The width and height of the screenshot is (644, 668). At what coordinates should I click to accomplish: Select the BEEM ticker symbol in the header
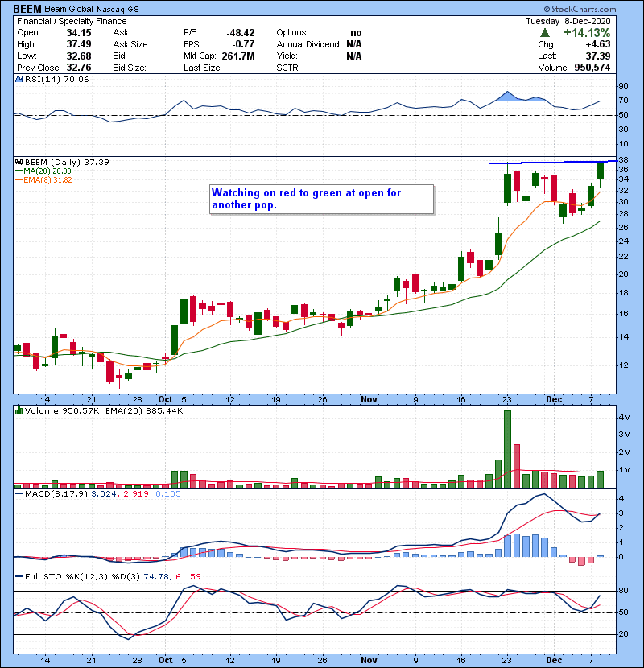tap(27, 9)
